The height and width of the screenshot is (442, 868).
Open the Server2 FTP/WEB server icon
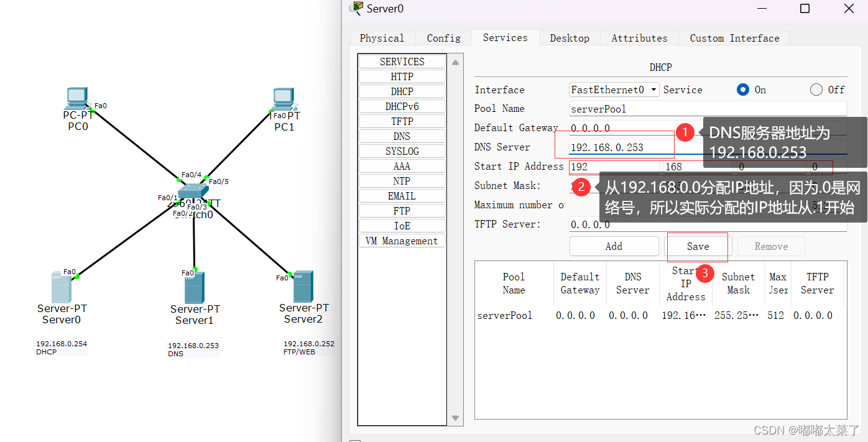point(303,286)
